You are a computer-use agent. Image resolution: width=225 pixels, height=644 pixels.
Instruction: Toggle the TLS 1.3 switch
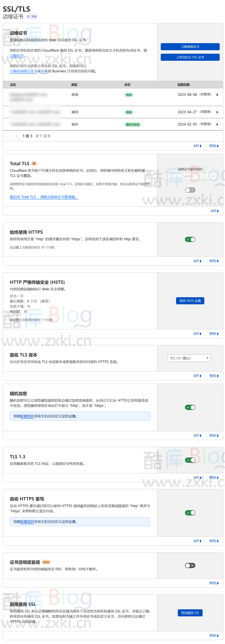190,460
